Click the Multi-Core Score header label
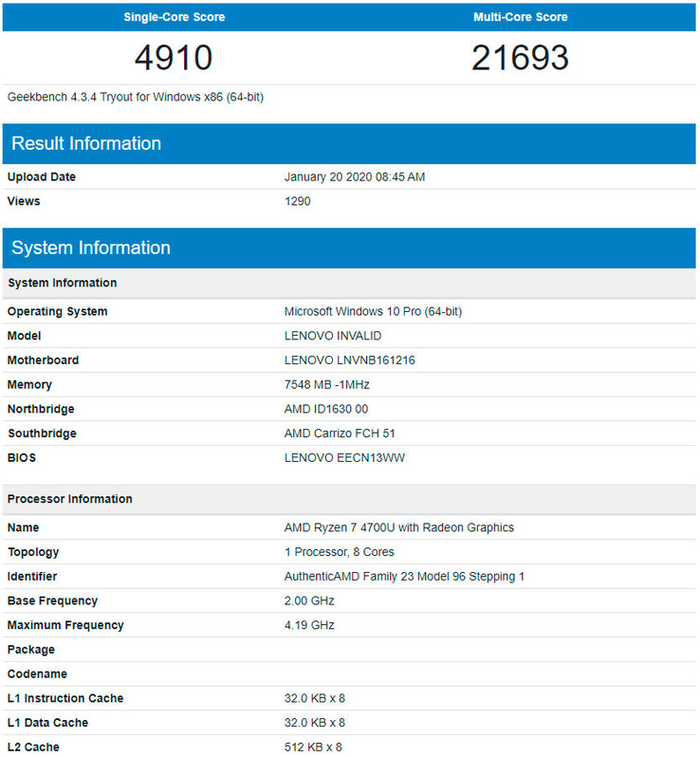This screenshot has height=757, width=700. click(x=521, y=17)
